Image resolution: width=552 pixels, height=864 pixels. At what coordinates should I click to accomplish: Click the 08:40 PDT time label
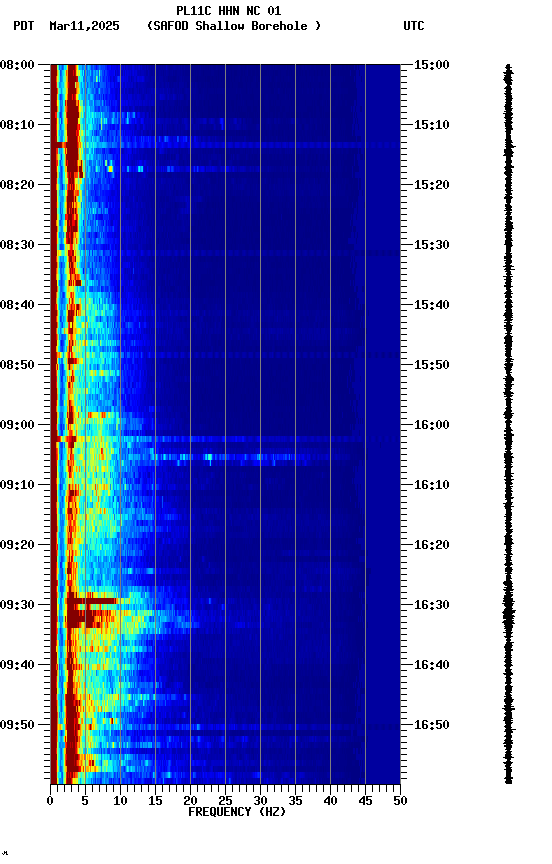(17, 305)
